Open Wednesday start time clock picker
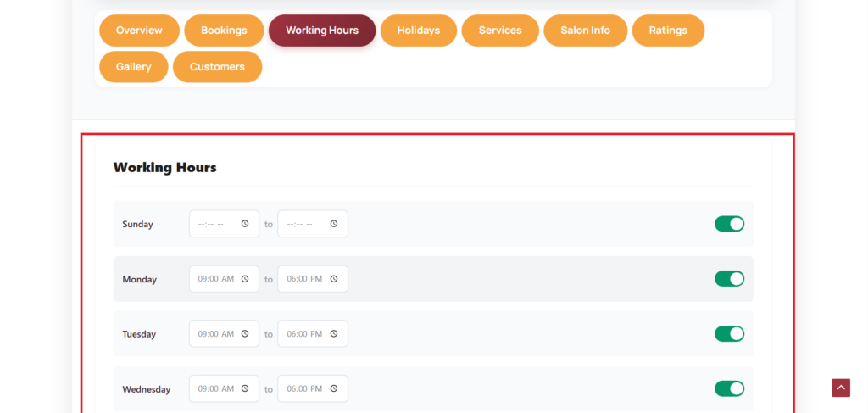Screen dimensions: 868x413 click(245, 389)
